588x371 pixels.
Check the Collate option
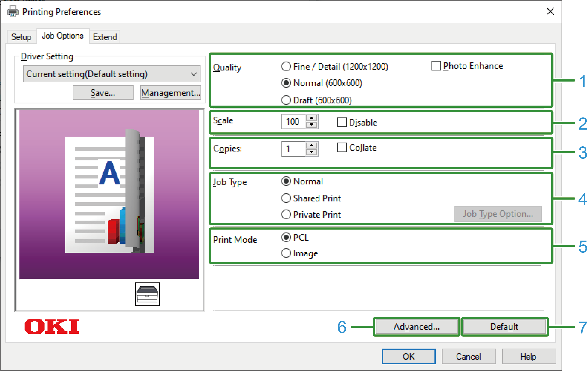pos(342,148)
